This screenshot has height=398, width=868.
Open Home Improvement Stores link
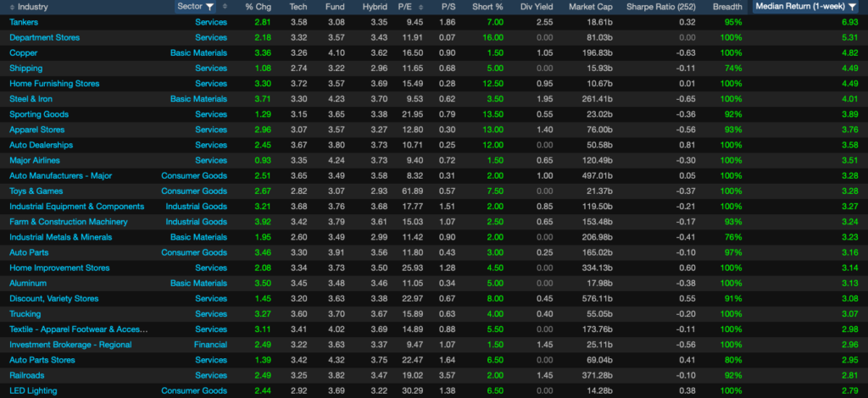coord(59,268)
